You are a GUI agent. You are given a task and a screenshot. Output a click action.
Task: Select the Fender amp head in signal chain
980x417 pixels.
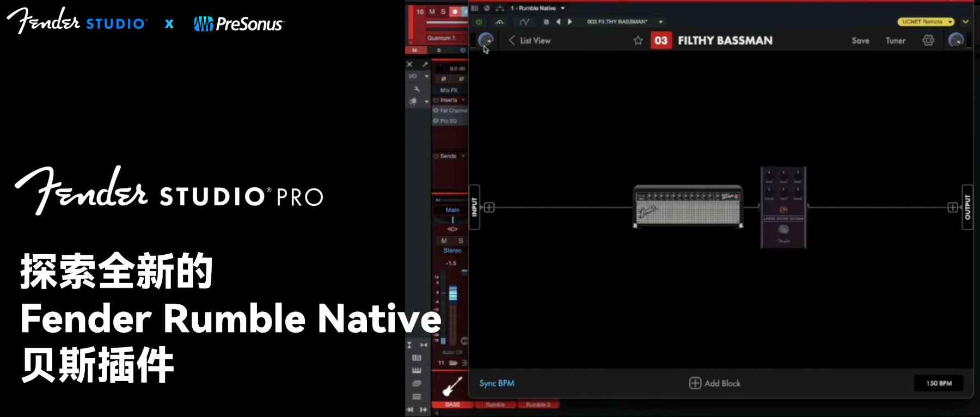pos(688,207)
